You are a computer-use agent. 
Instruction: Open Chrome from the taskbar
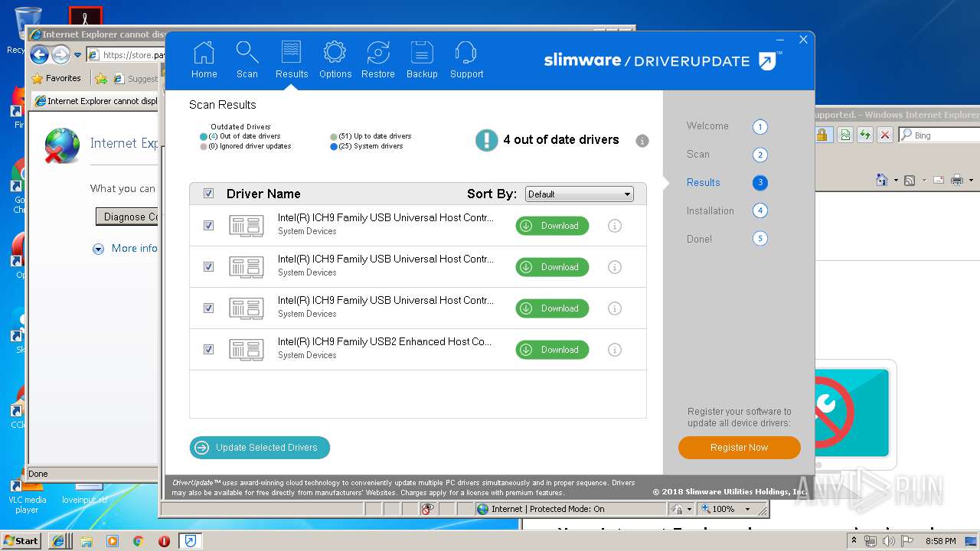[x=138, y=541]
